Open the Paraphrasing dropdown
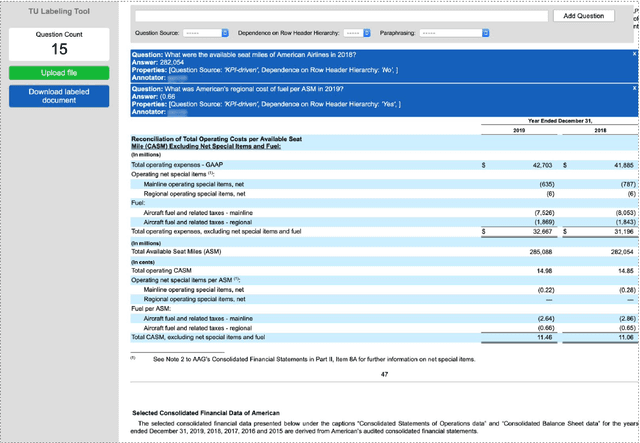Screen dimensions: 640x443 pos(455,33)
